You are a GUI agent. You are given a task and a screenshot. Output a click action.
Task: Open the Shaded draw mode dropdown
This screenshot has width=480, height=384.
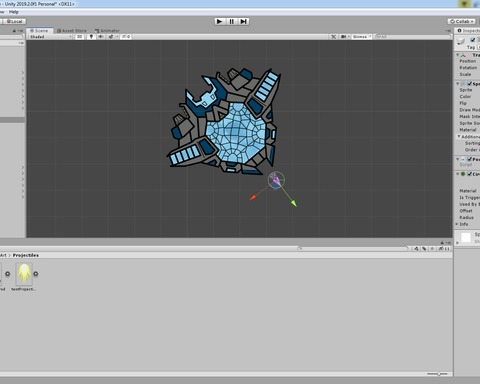(51, 37)
